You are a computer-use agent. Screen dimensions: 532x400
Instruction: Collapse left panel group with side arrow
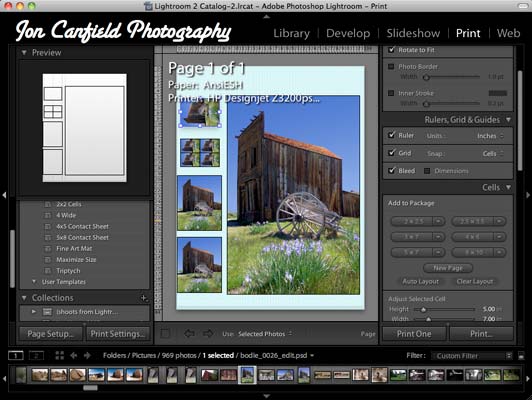4,195
